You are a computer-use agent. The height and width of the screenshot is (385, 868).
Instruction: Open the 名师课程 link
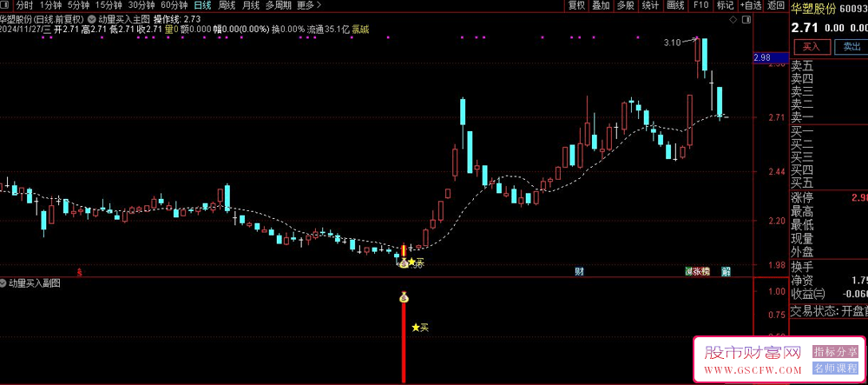tap(835, 368)
